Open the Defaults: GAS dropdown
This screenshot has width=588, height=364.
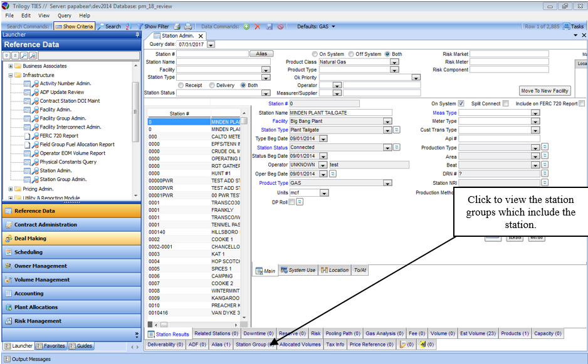click(316, 27)
